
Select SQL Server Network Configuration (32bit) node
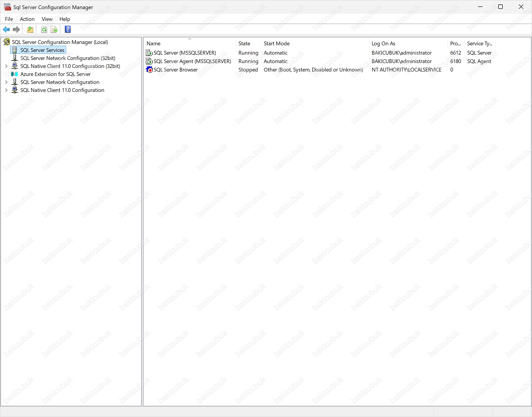68,58
